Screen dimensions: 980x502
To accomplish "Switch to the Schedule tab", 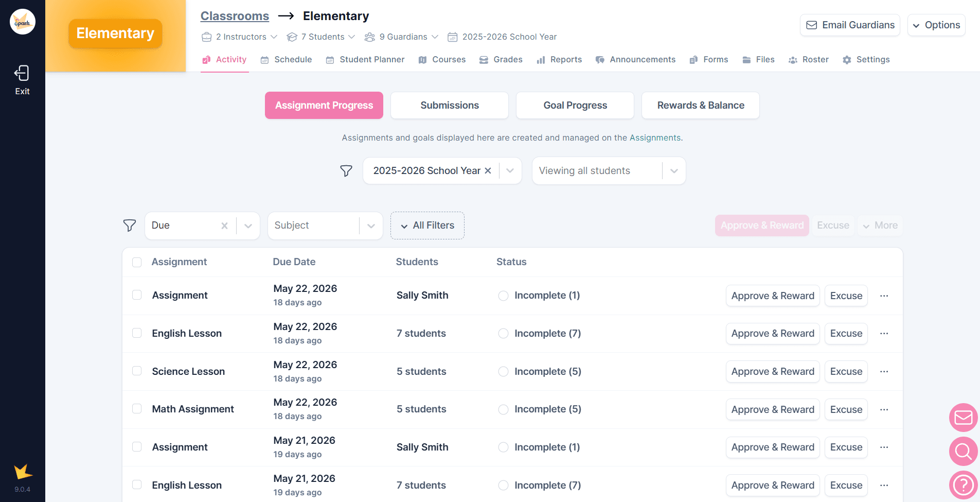I will (287, 60).
